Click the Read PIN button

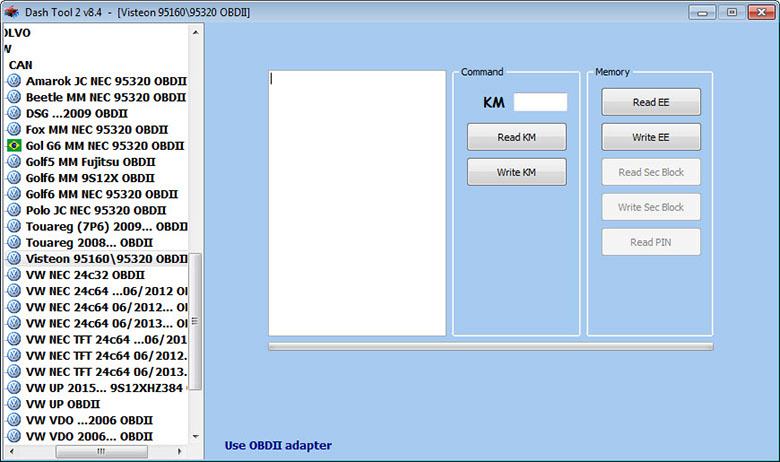(651, 242)
